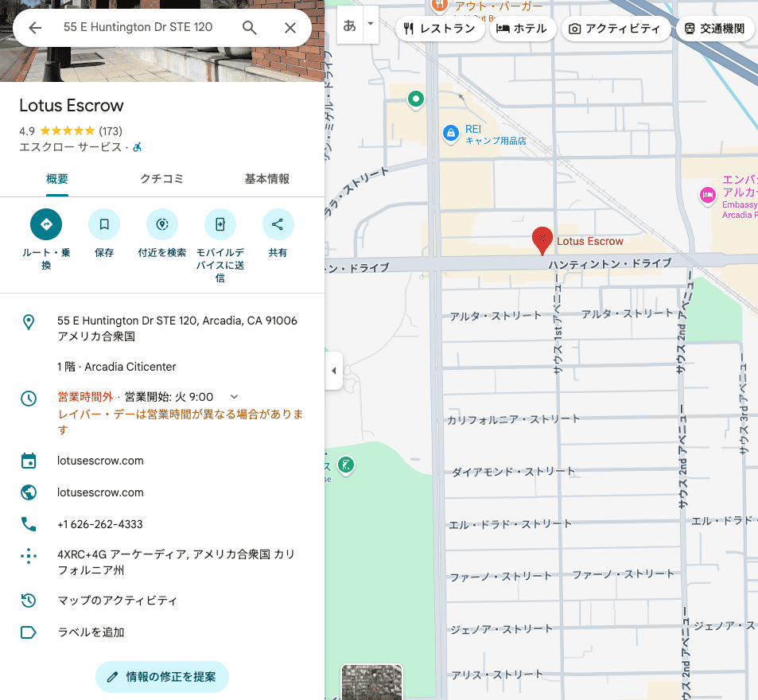758x700 pixels.
Task: Filter by レストラン chip
Action: (439, 29)
